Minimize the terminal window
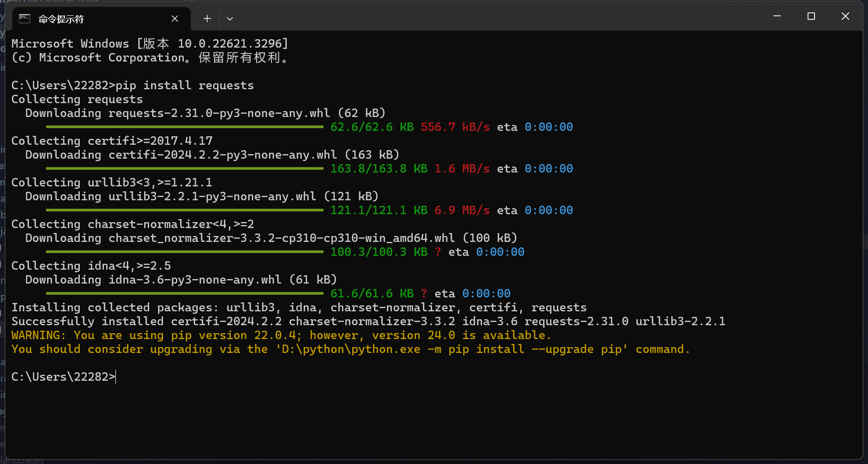 point(777,16)
